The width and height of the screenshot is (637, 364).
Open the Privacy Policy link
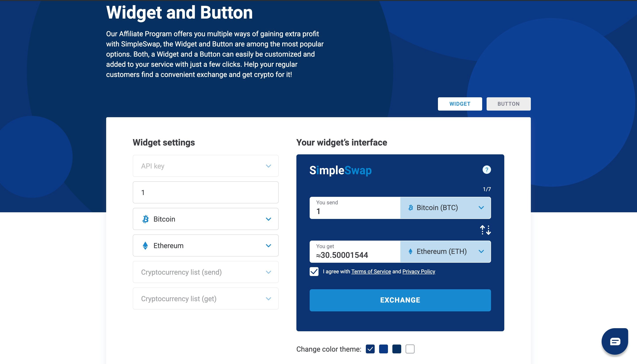[419, 272]
